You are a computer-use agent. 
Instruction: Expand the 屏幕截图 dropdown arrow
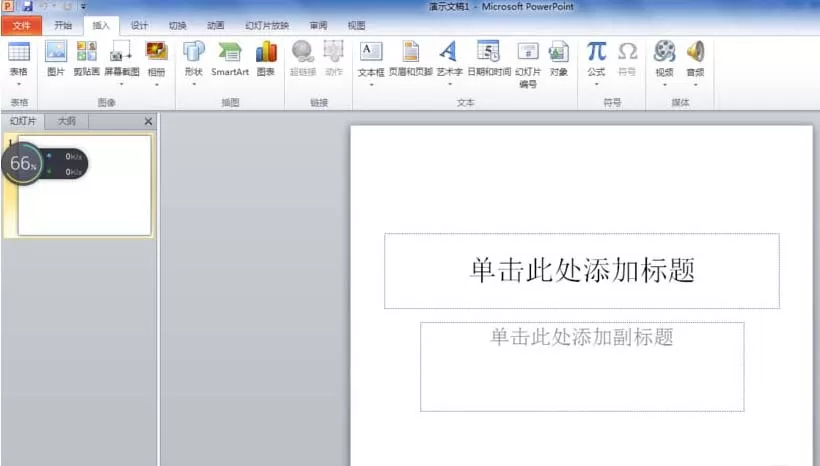tap(121, 84)
